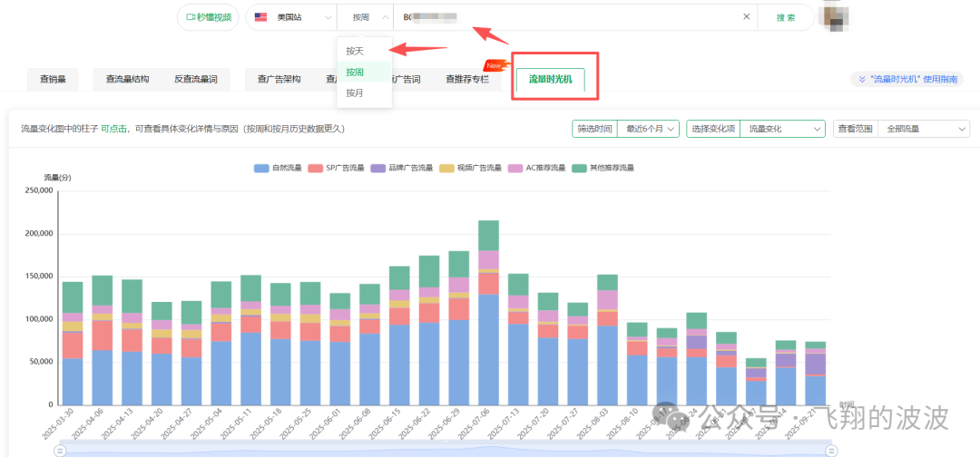This screenshot has height=457, width=980.
Task: Click the US flag icon for 美国站
Action: [261, 16]
